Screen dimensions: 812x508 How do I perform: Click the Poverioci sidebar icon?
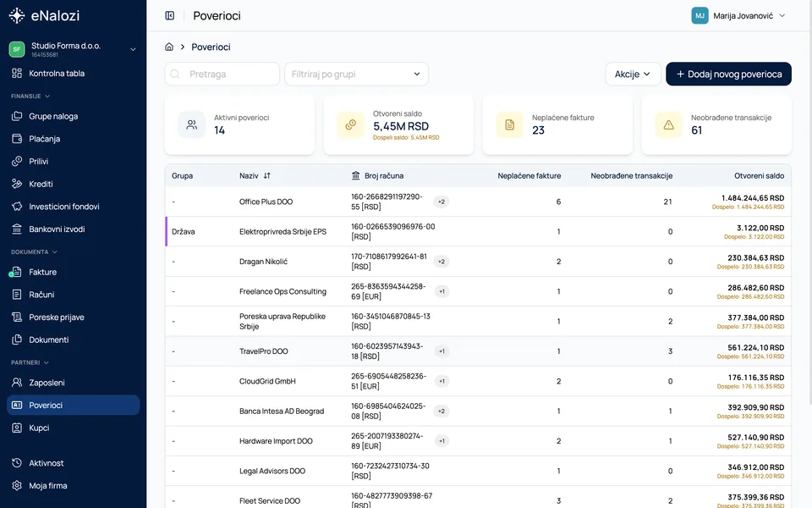pos(17,405)
